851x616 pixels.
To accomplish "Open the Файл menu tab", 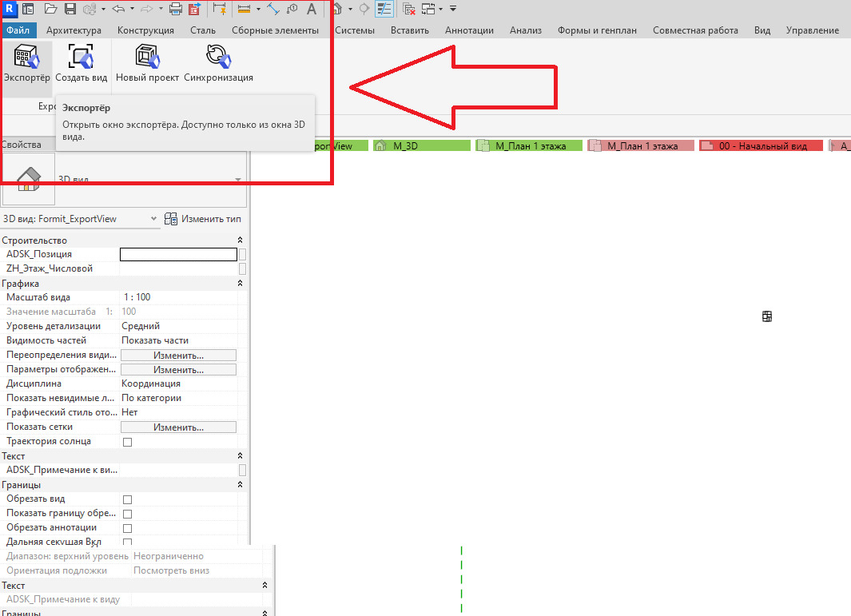I will pyautogui.click(x=18, y=30).
